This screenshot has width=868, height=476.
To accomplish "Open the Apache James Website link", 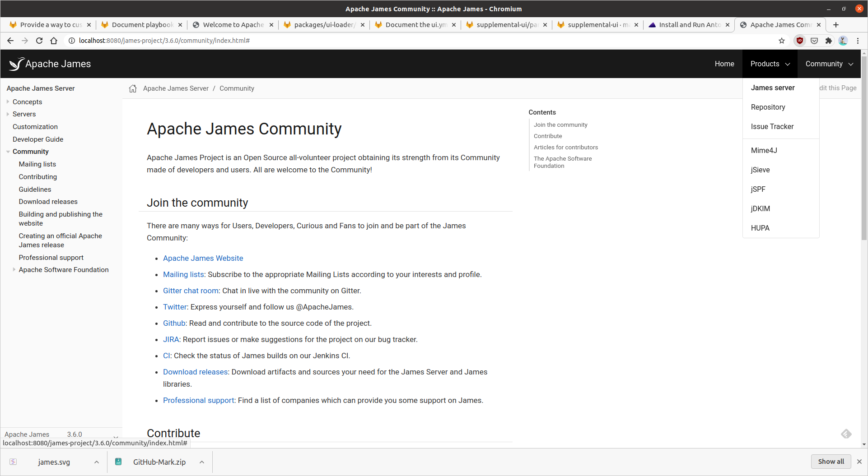I will pos(203,258).
